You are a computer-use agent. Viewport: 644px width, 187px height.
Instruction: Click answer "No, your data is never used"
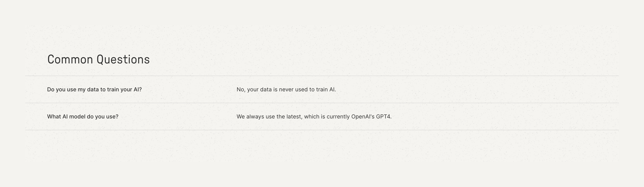click(x=286, y=90)
